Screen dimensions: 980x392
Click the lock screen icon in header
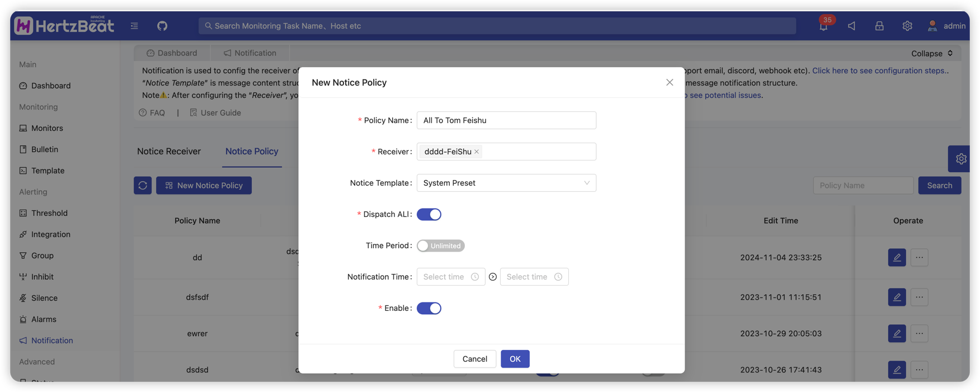[x=879, y=26]
